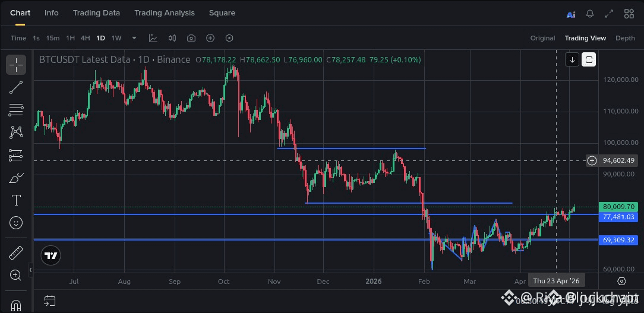Select the Time interval option
Image resolution: width=644 pixels, height=313 pixels.
(x=18, y=38)
